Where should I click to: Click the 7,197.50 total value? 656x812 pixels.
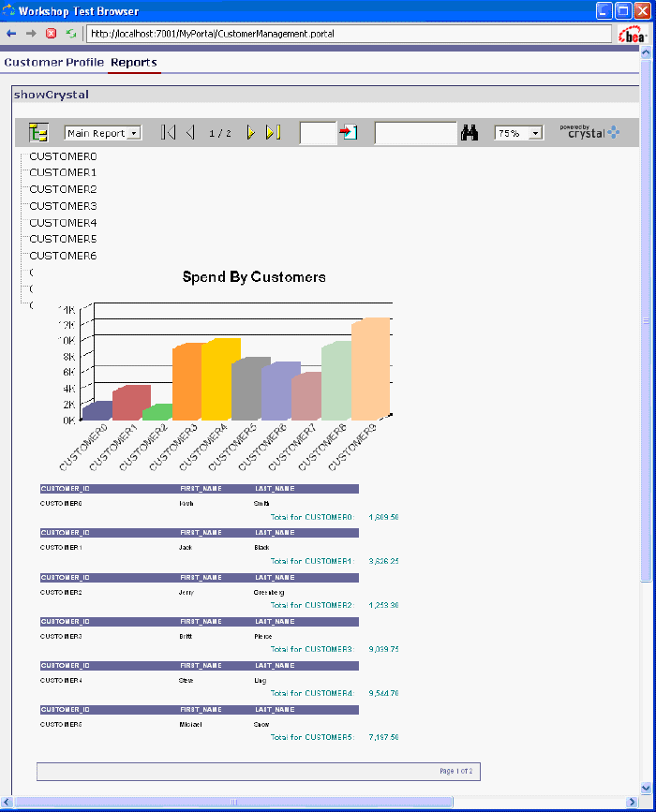pyautogui.click(x=383, y=737)
